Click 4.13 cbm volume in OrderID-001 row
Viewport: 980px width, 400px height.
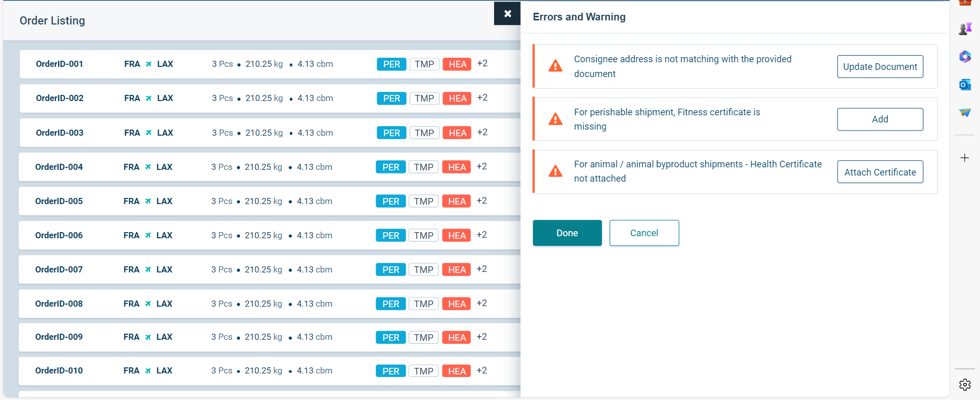(315, 64)
